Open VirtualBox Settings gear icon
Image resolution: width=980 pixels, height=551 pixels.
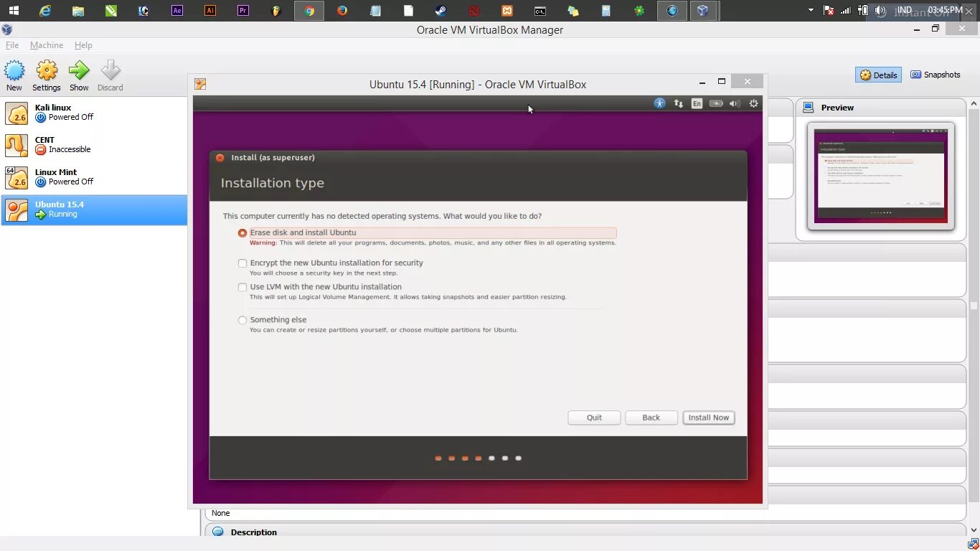47,71
